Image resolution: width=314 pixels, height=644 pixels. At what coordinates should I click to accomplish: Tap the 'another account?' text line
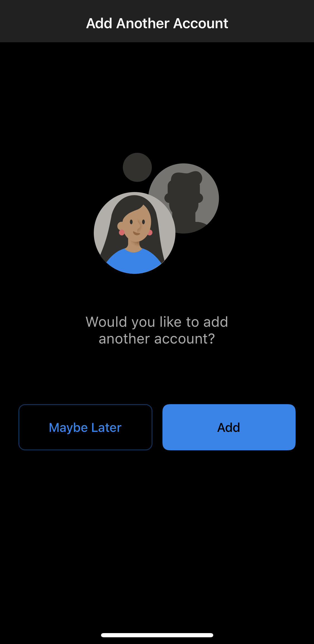(157, 339)
